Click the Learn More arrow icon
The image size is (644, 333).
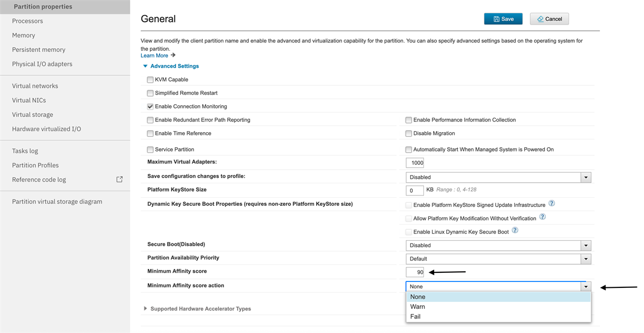coord(173,55)
